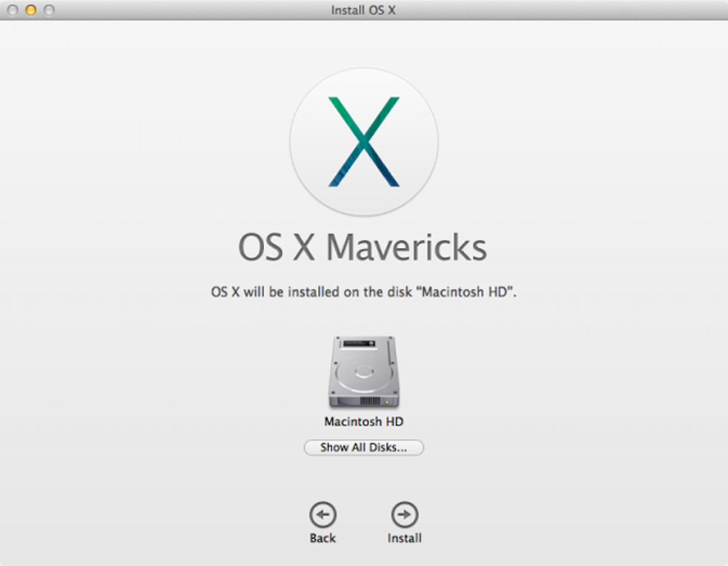This screenshot has height=566, width=728.
Task: Select the drive connector pins on disk icon
Action: [368, 402]
